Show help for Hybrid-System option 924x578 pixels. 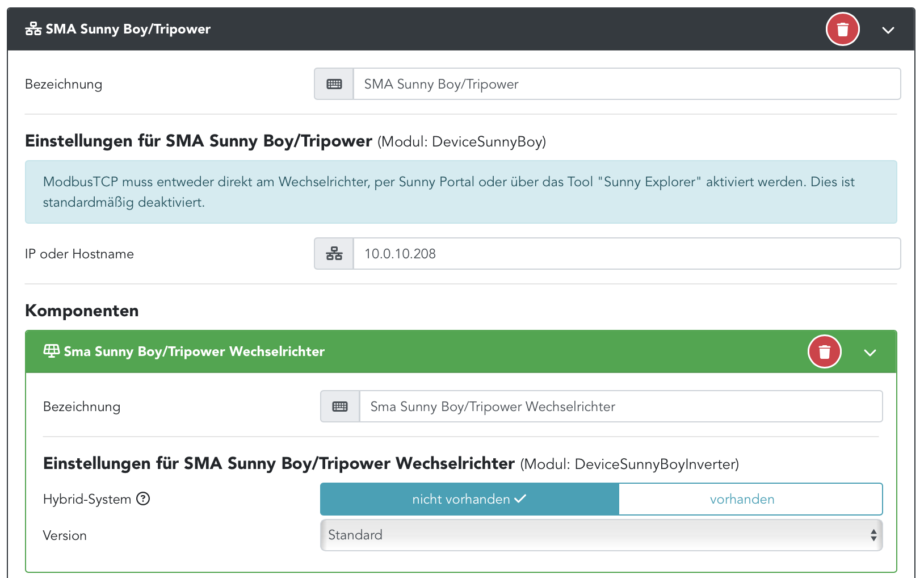pyautogui.click(x=144, y=499)
